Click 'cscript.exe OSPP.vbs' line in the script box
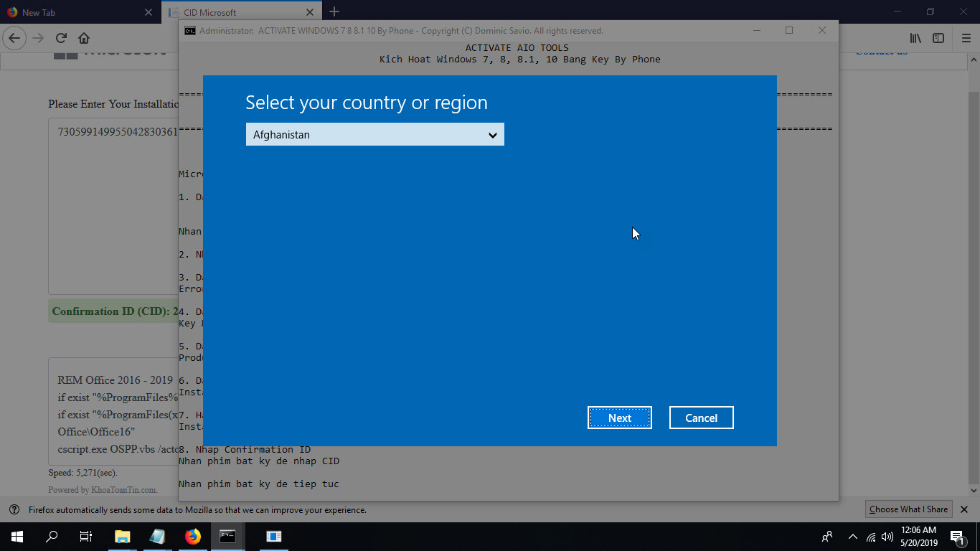 coord(118,449)
